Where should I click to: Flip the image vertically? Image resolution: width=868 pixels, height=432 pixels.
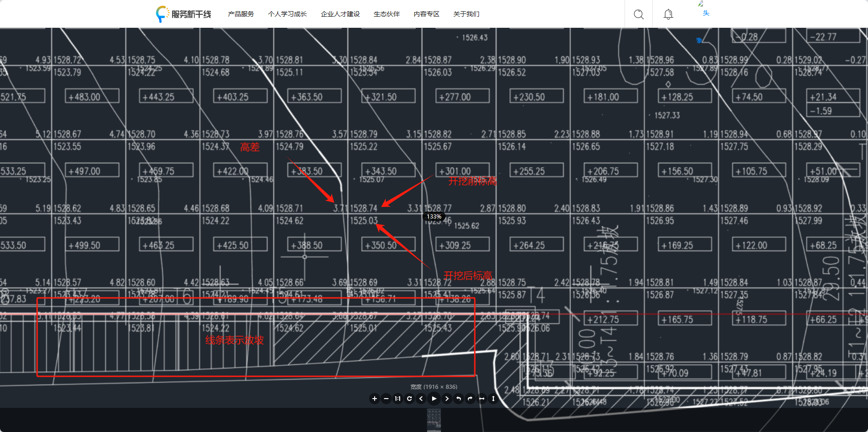[493, 399]
